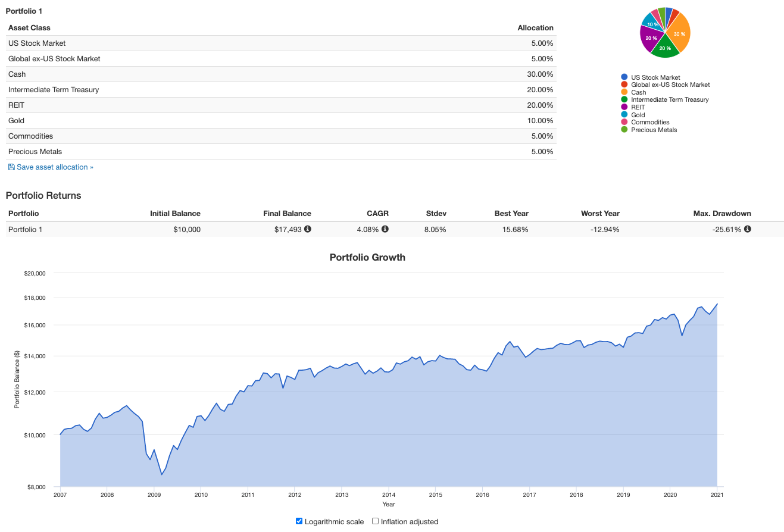Click the blue US Stock Market legend dot
The height and width of the screenshot is (532, 784).
[x=624, y=77]
